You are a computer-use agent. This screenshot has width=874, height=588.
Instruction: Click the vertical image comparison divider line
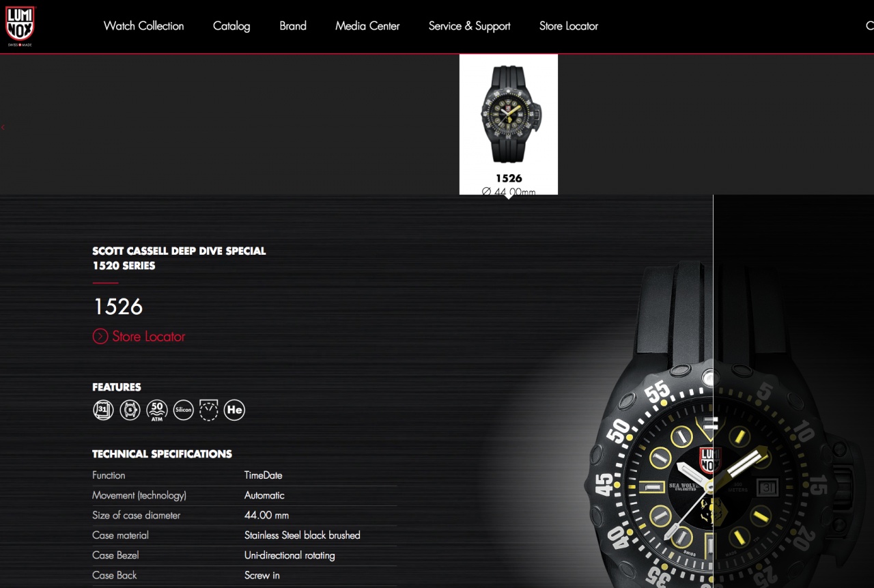713,391
